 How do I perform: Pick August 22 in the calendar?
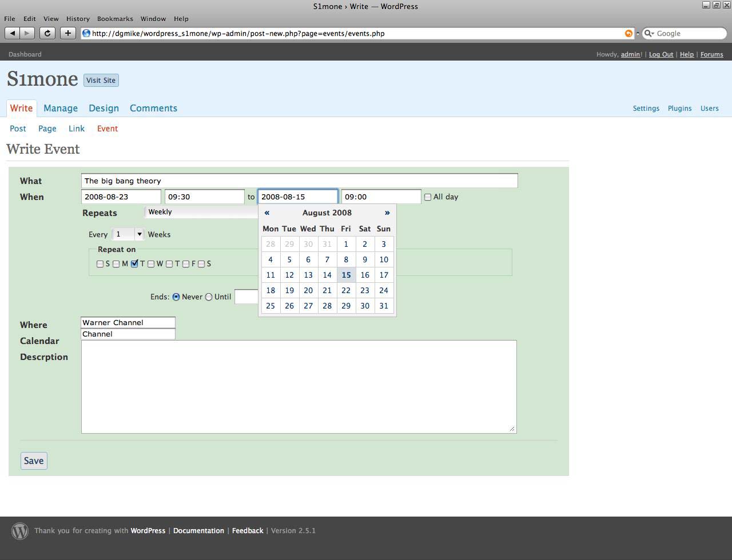(x=346, y=290)
